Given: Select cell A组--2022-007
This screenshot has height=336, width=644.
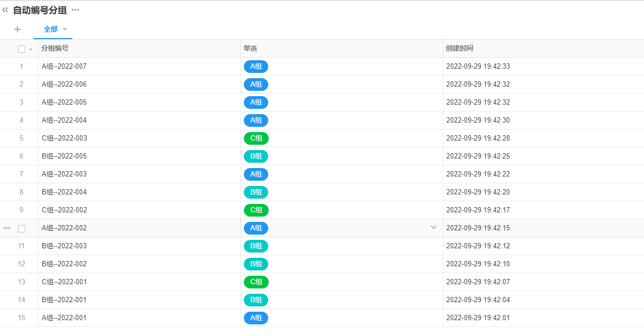Looking at the screenshot, I should (64, 67).
